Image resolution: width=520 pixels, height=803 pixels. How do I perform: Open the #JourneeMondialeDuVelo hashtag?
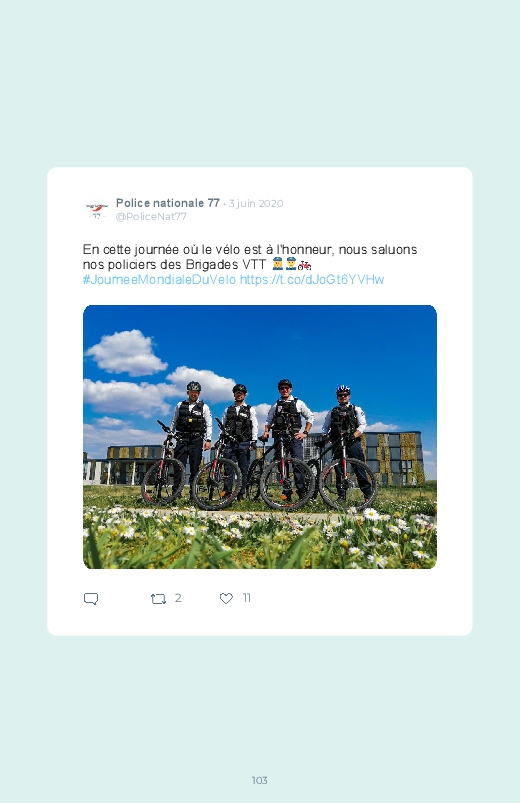pyautogui.click(x=159, y=280)
